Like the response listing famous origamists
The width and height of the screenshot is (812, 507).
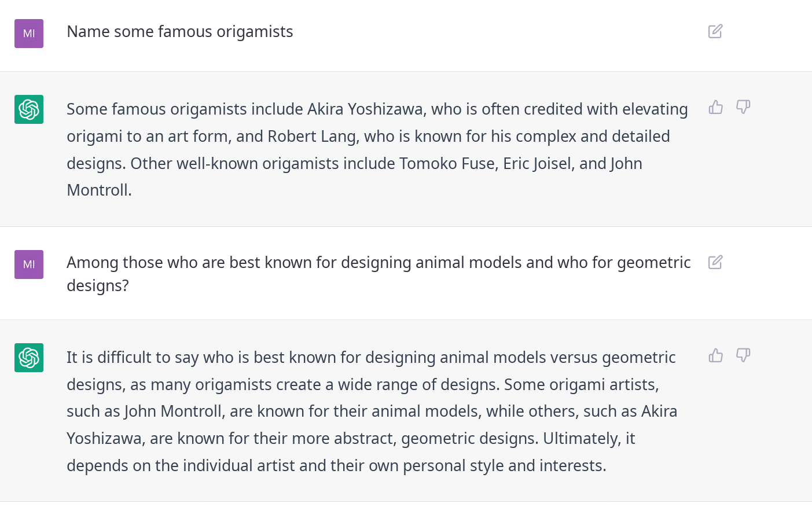click(716, 107)
